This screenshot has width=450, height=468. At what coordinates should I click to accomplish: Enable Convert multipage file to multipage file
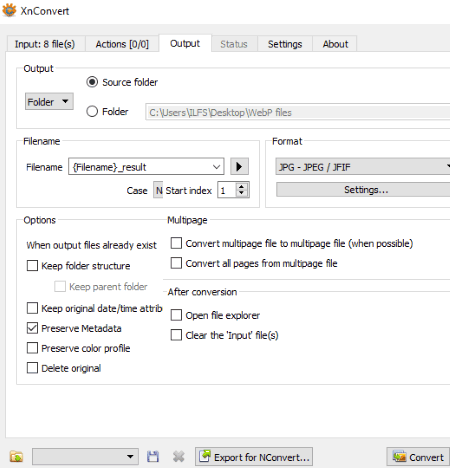[176, 243]
